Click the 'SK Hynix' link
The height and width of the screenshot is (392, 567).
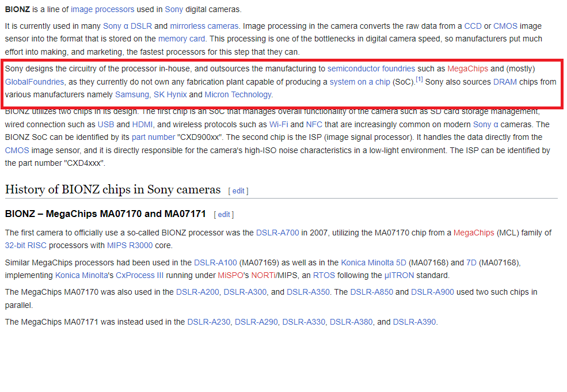(x=170, y=94)
